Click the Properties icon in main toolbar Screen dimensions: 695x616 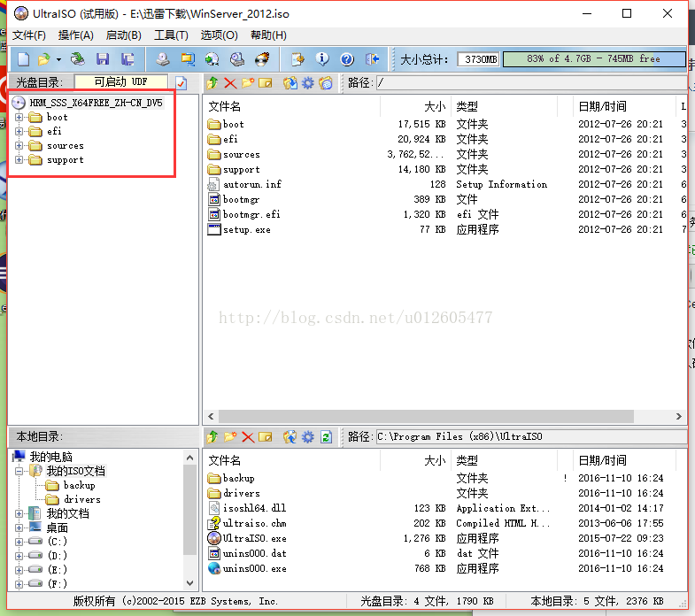pyautogui.click(x=297, y=59)
